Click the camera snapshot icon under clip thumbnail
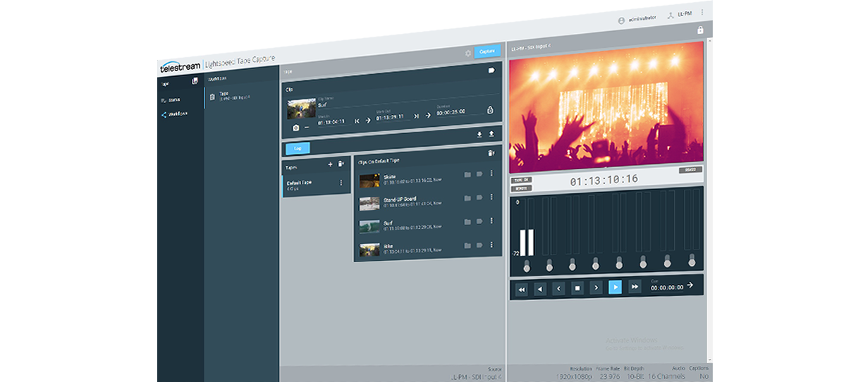868x382 pixels. click(296, 128)
